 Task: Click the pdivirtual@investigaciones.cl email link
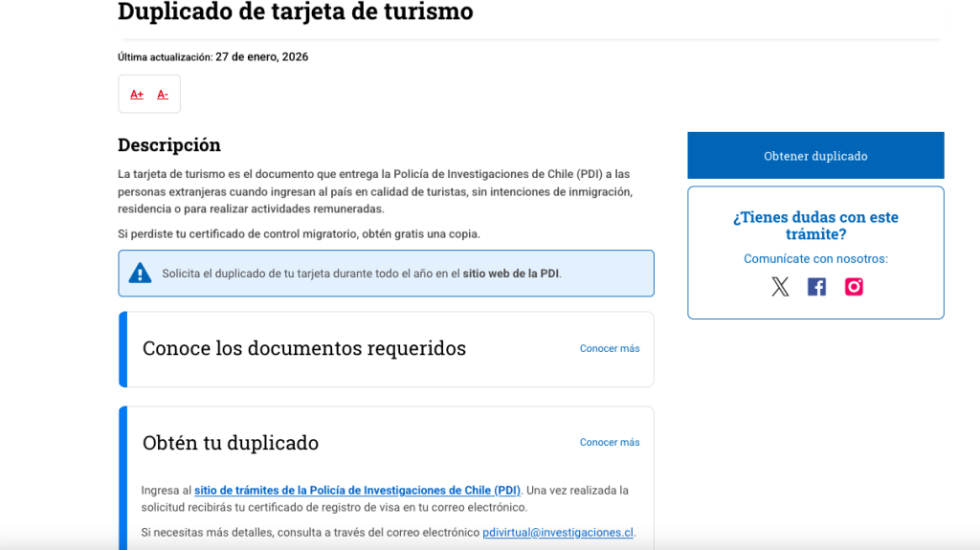[x=558, y=533]
